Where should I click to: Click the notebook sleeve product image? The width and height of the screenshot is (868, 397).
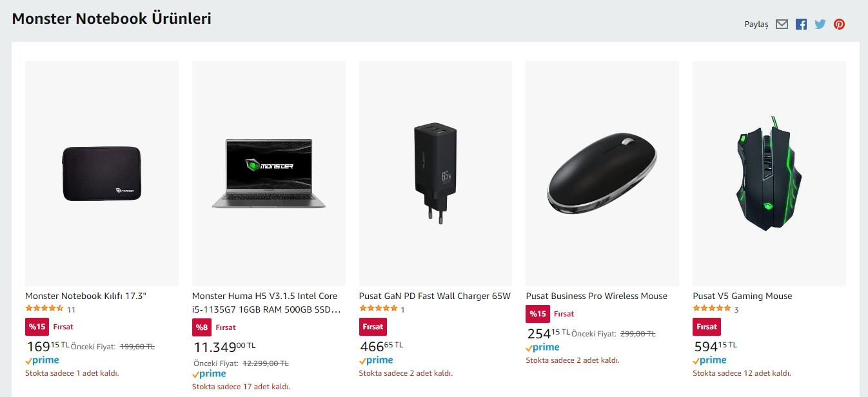(x=102, y=173)
